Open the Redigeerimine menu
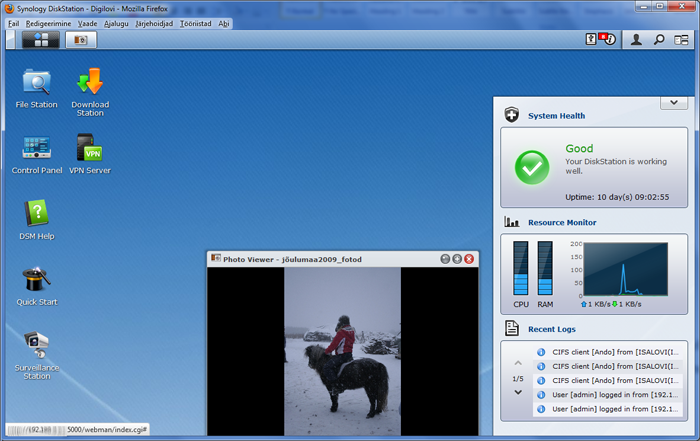Viewport: 700px width, 441px height. pos(48,24)
